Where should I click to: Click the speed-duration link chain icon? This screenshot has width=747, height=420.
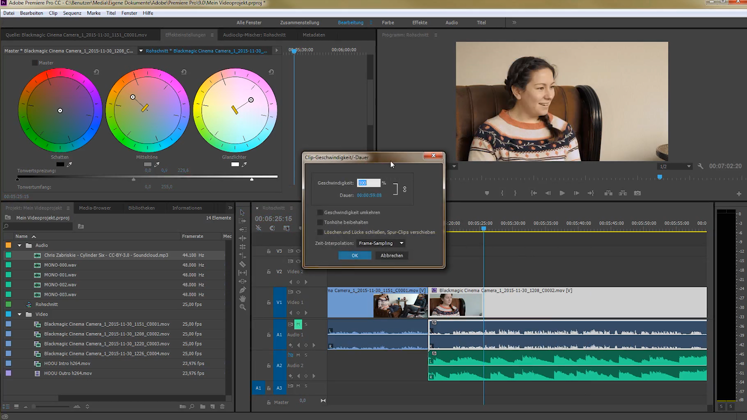pos(405,189)
